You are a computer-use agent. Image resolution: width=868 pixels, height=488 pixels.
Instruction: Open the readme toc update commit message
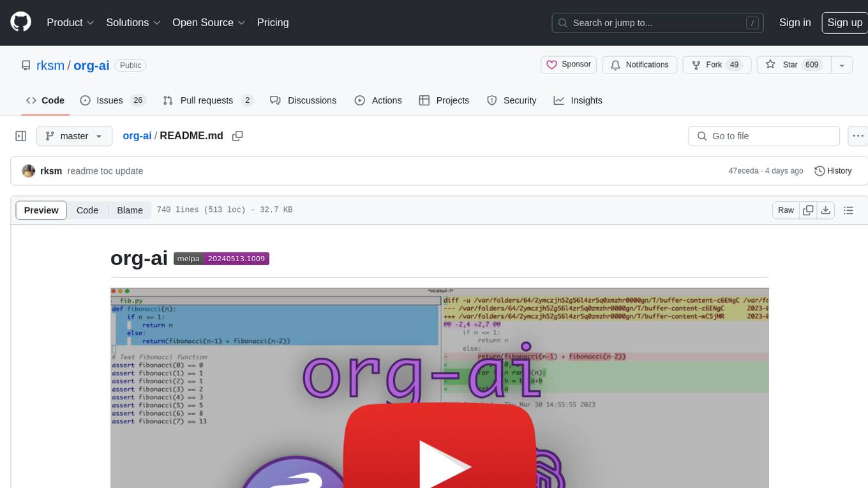coord(105,171)
